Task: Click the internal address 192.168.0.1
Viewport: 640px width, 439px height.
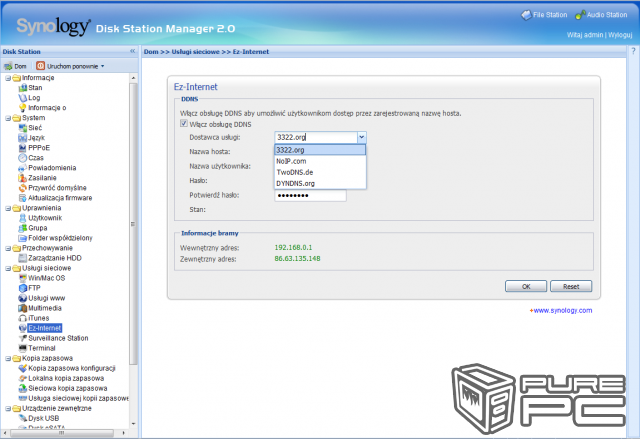Action: pos(293,248)
